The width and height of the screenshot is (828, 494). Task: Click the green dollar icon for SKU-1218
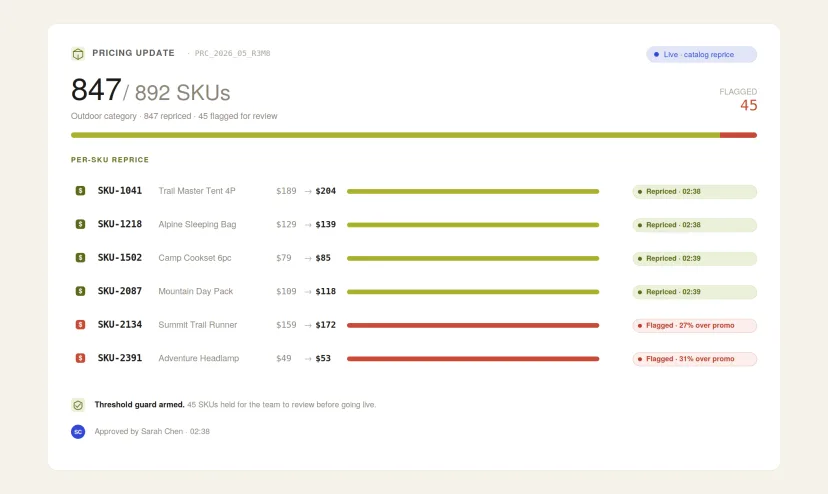[80, 224]
